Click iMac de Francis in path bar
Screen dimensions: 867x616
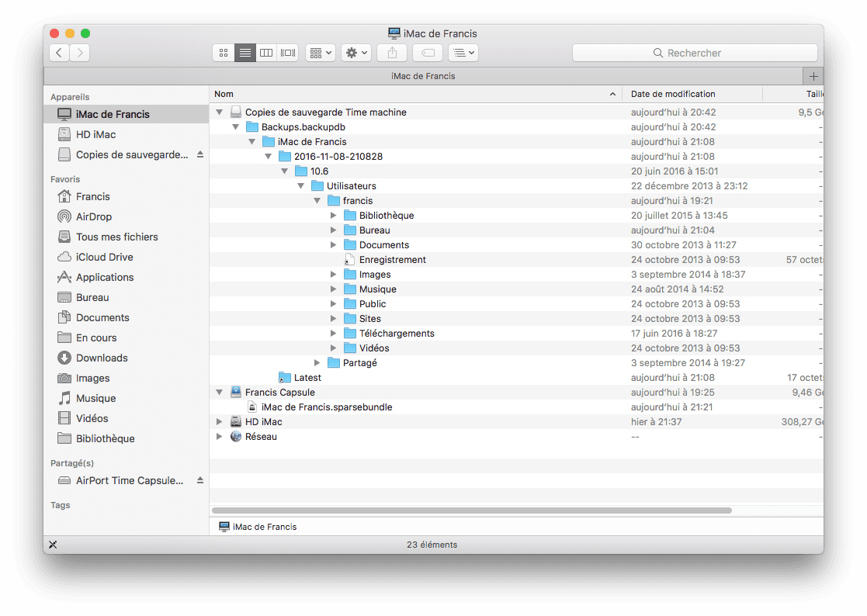pos(258,527)
